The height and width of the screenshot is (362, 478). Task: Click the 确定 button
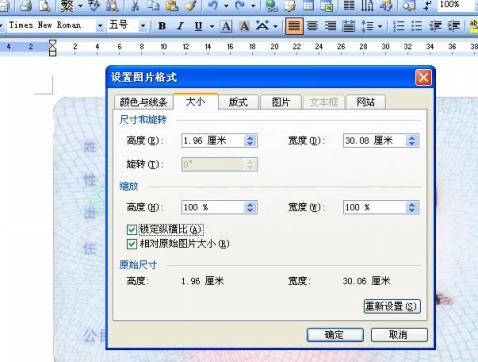click(x=335, y=335)
